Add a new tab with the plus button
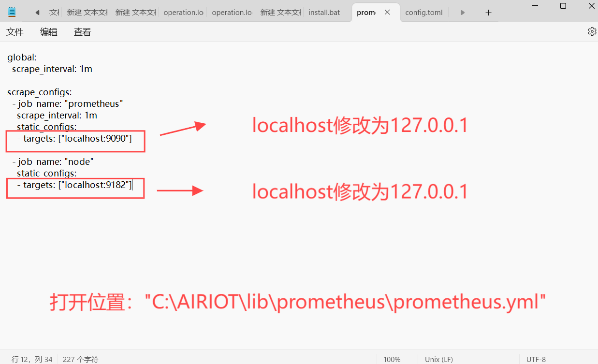598x364 pixels. click(x=488, y=13)
